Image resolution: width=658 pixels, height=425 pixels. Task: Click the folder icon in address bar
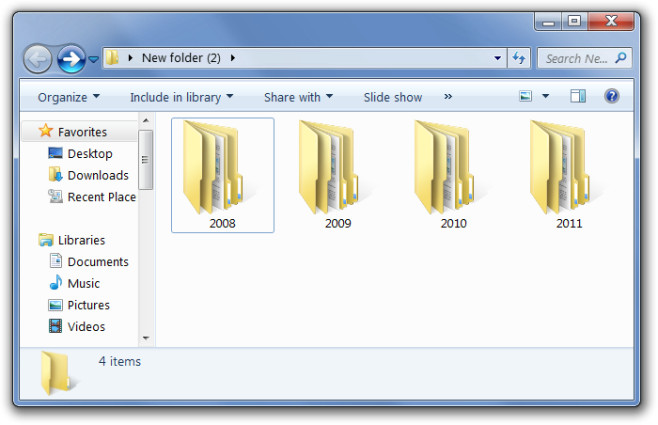point(112,57)
